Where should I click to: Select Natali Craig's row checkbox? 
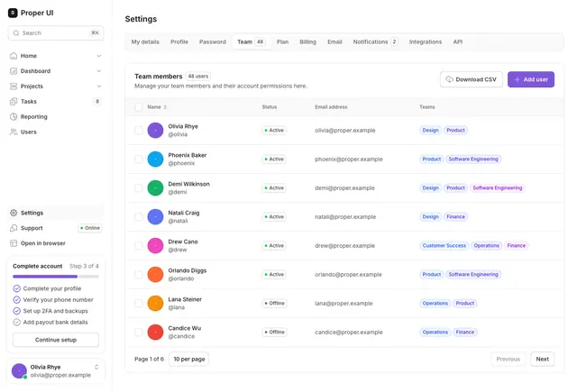pyautogui.click(x=138, y=217)
